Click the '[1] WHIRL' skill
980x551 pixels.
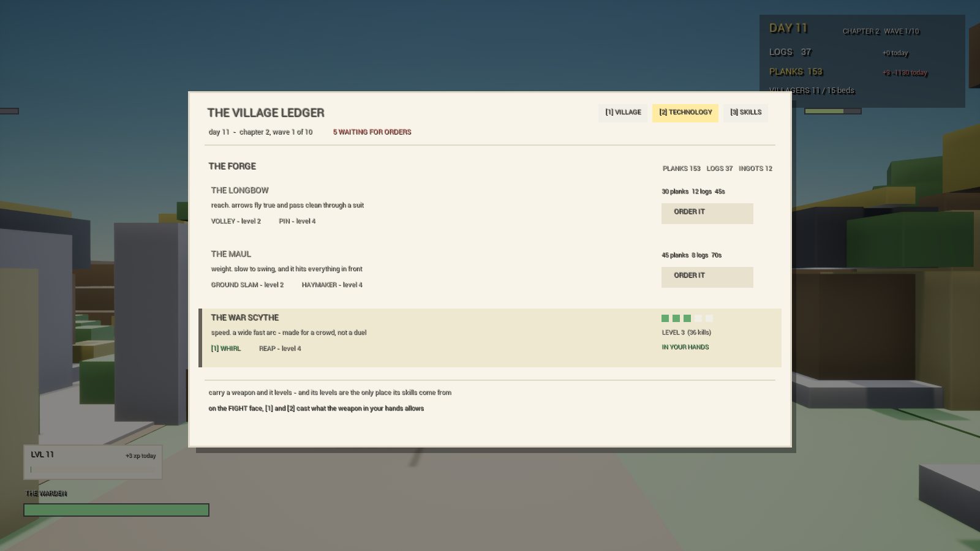point(225,349)
